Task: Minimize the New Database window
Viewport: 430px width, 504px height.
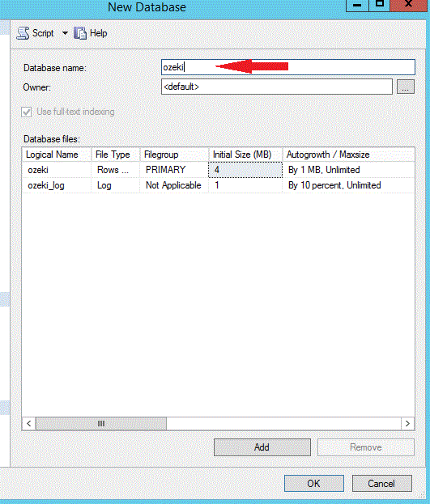Action: point(357,5)
